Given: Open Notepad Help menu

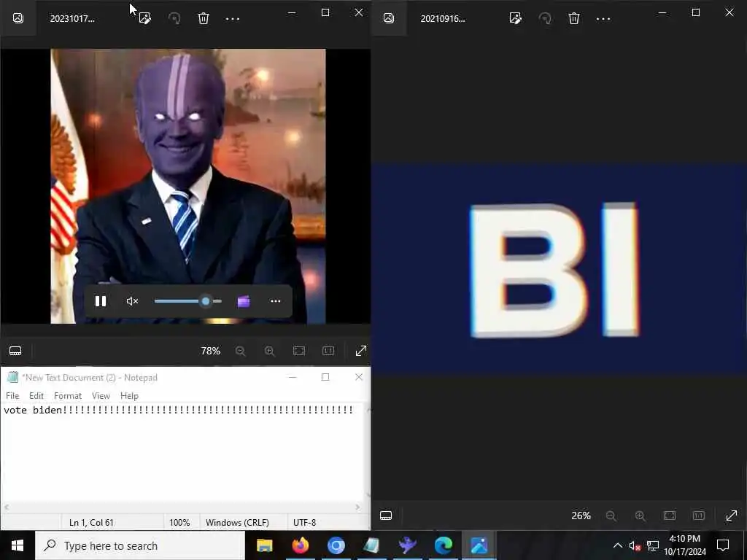Looking at the screenshot, I should [129, 396].
